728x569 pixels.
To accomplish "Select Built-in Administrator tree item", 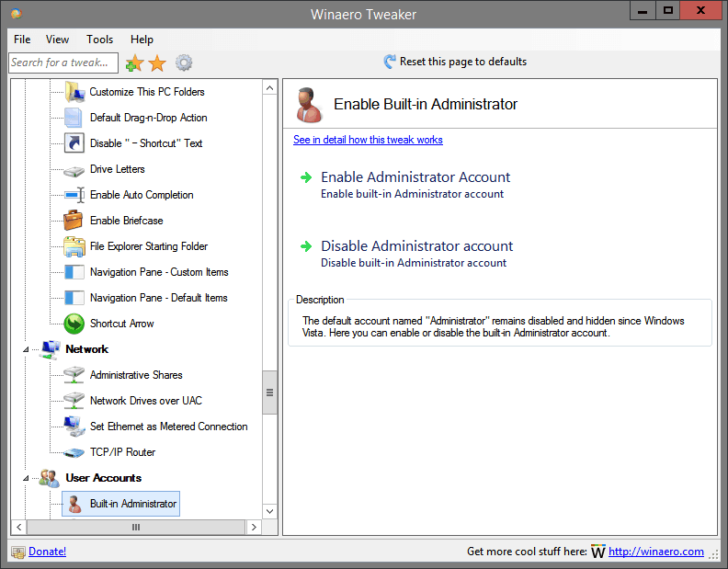I will 121,504.
